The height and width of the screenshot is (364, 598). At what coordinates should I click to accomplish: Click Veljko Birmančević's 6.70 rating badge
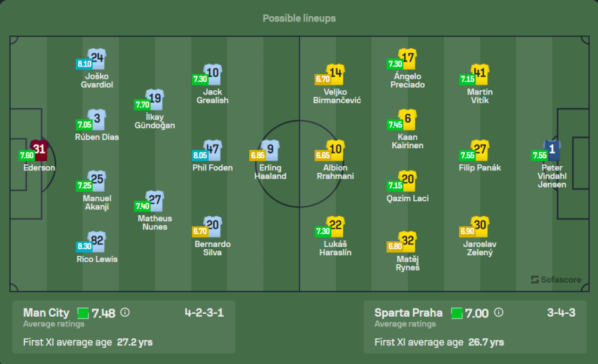323,78
